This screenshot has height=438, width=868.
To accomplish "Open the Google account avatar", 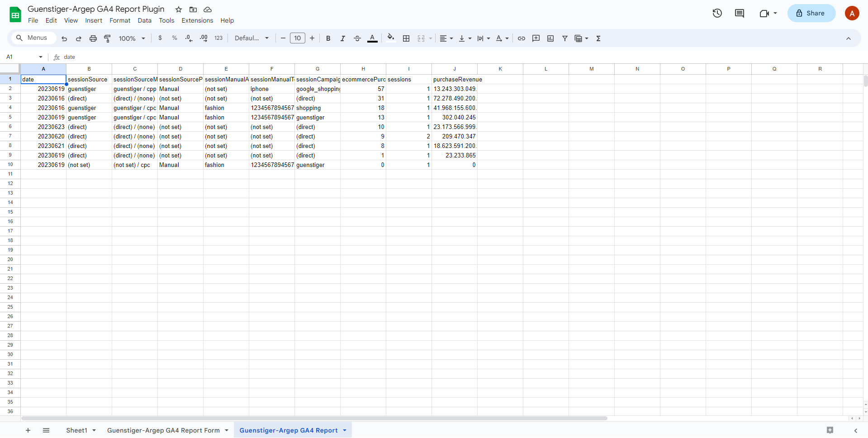I will point(852,13).
